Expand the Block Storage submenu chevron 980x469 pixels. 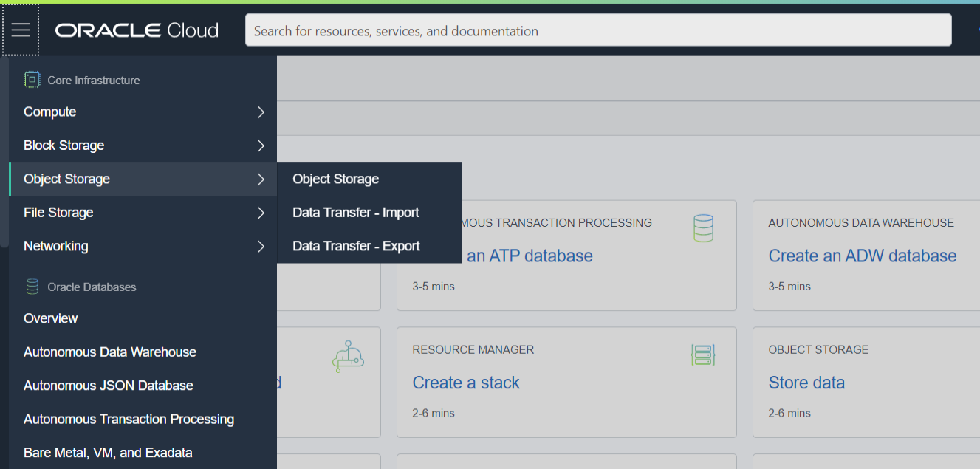(261, 146)
